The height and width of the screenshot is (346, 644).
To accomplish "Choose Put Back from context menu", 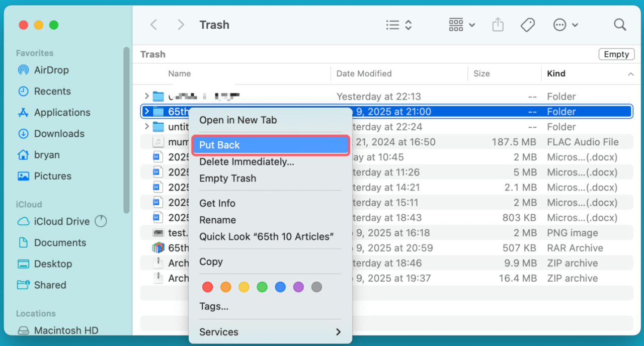I will [x=270, y=145].
